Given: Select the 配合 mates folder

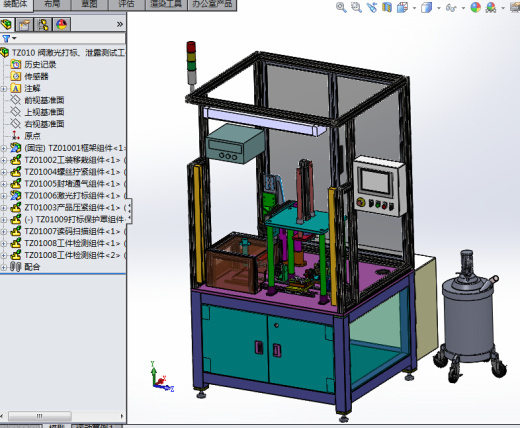Looking at the screenshot, I should coord(32,267).
